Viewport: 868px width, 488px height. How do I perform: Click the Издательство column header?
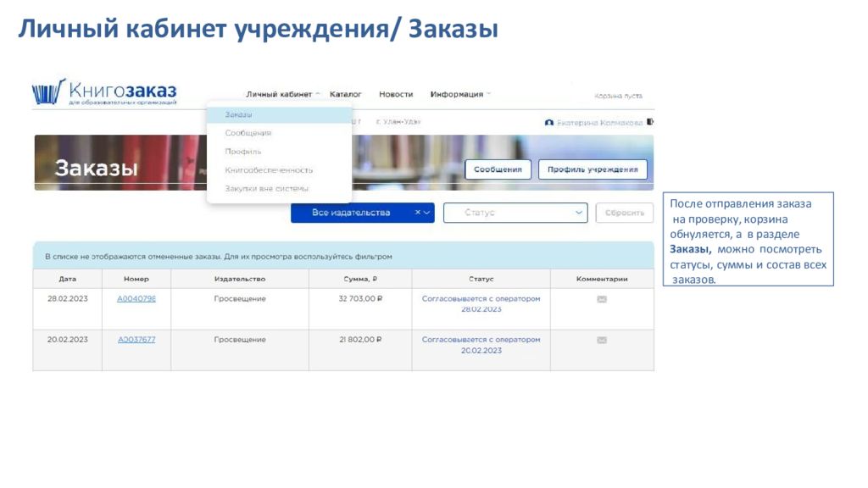click(240, 279)
